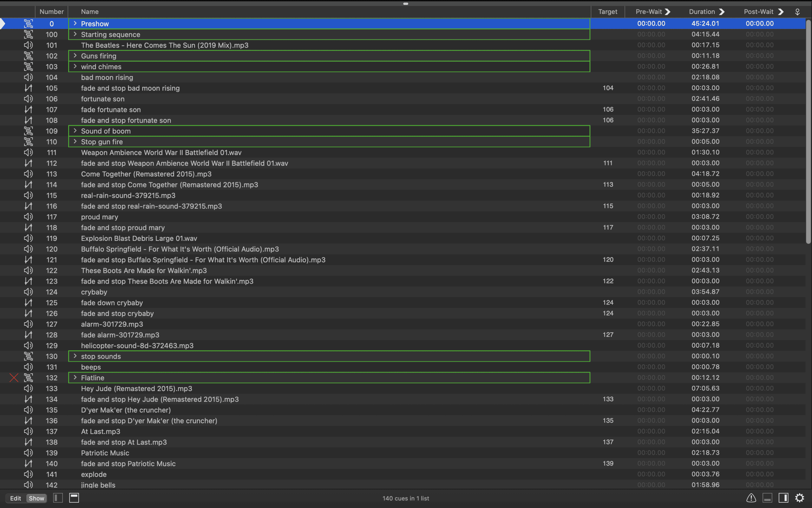Toggle the top toolbar panel icon
The width and height of the screenshot is (812, 508).
[74, 498]
